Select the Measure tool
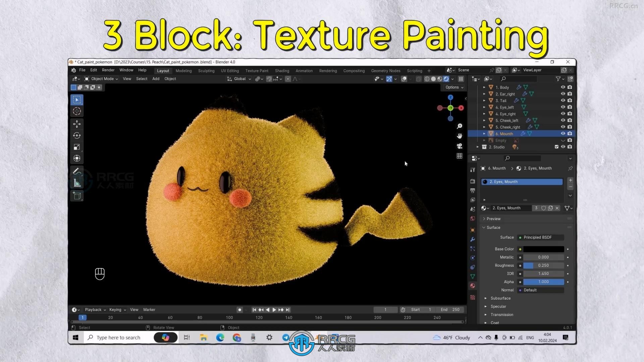 coord(77,183)
